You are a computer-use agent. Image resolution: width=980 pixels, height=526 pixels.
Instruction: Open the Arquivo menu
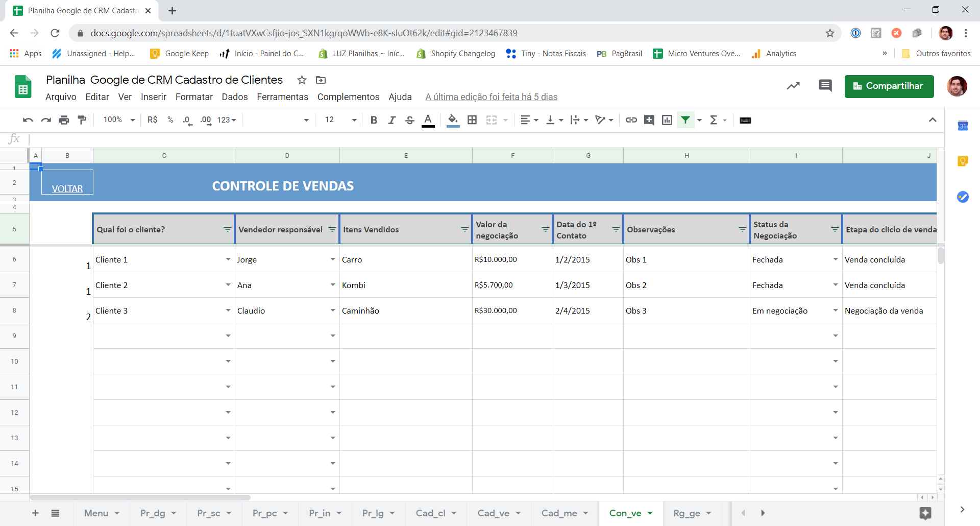[x=61, y=97]
